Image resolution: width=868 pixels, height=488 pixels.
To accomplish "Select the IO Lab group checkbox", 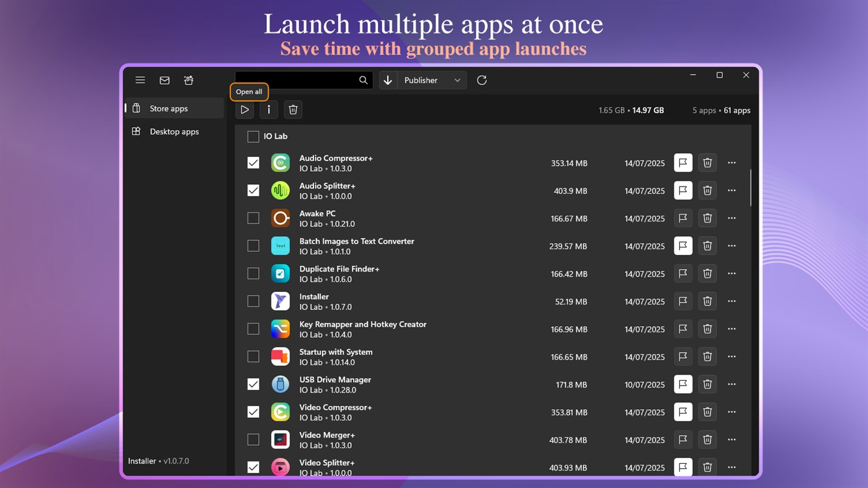I will tap(253, 136).
